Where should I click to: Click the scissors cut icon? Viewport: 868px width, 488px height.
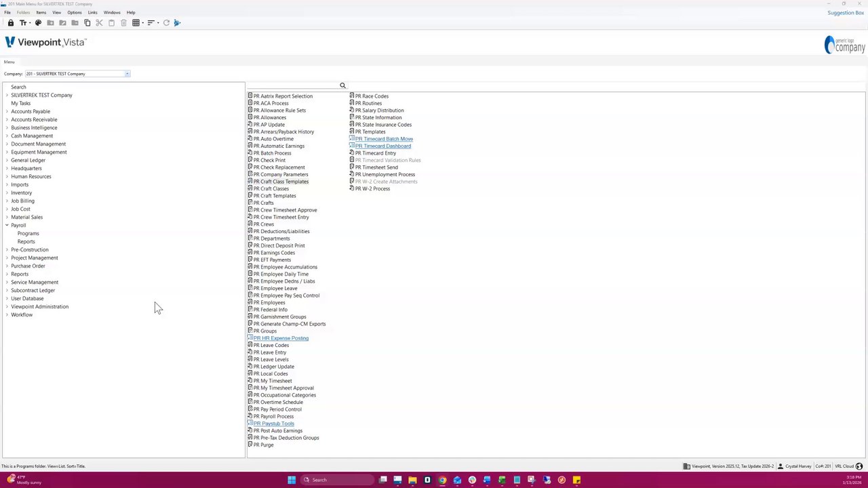(x=99, y=23)
